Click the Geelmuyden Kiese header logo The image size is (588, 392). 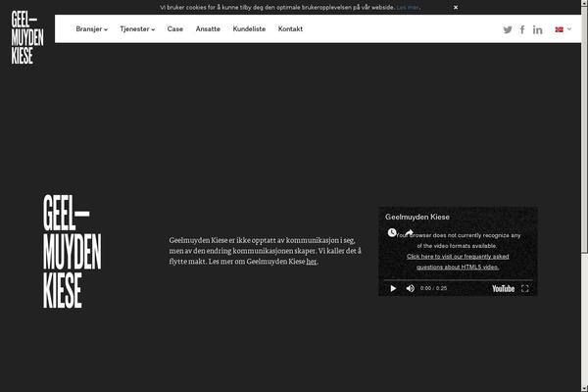(x=27, y=37)
